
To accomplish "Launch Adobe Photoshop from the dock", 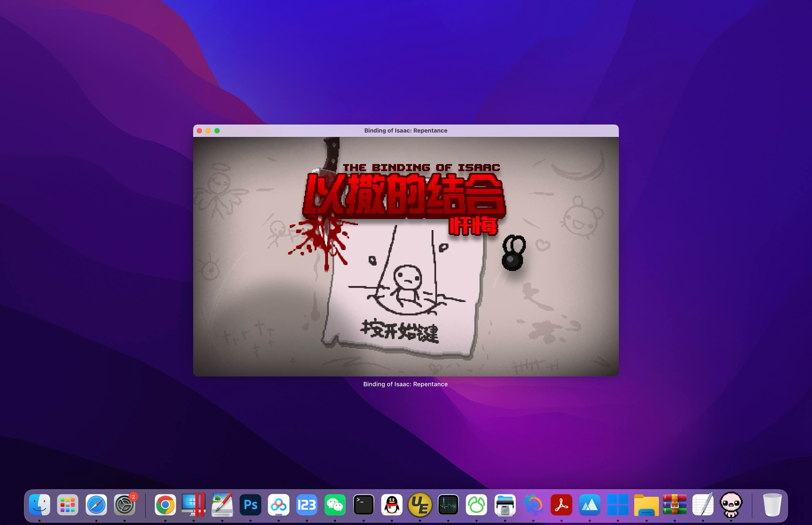I will 250,504.
